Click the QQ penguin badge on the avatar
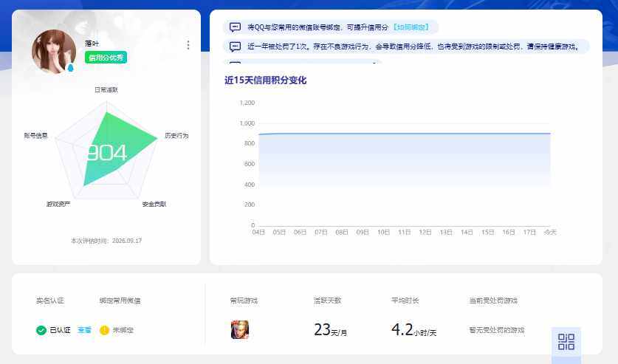 tap(71, 68)
